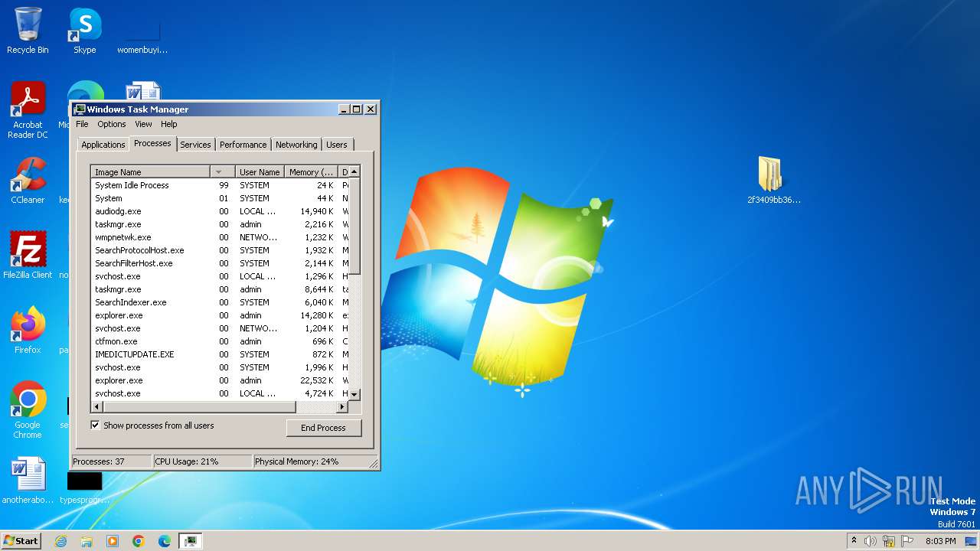This screenshot has width=980, height=551.
Task: Select the typesprogr... desktop file
Action: (x=84, y=487)
